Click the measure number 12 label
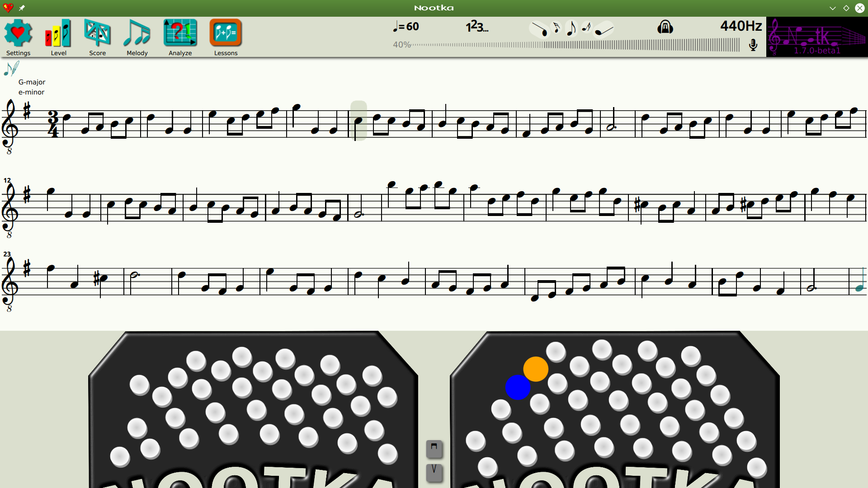 pos(7,180)
